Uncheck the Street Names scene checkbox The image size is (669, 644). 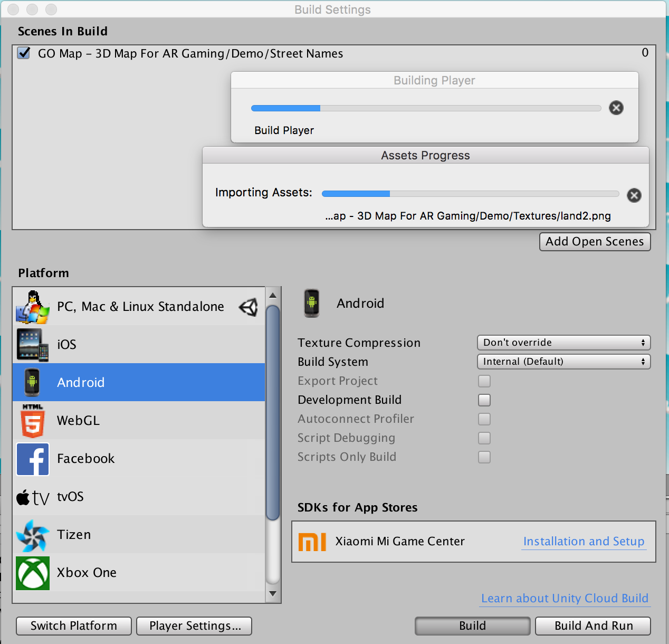[x=24, y=53]
